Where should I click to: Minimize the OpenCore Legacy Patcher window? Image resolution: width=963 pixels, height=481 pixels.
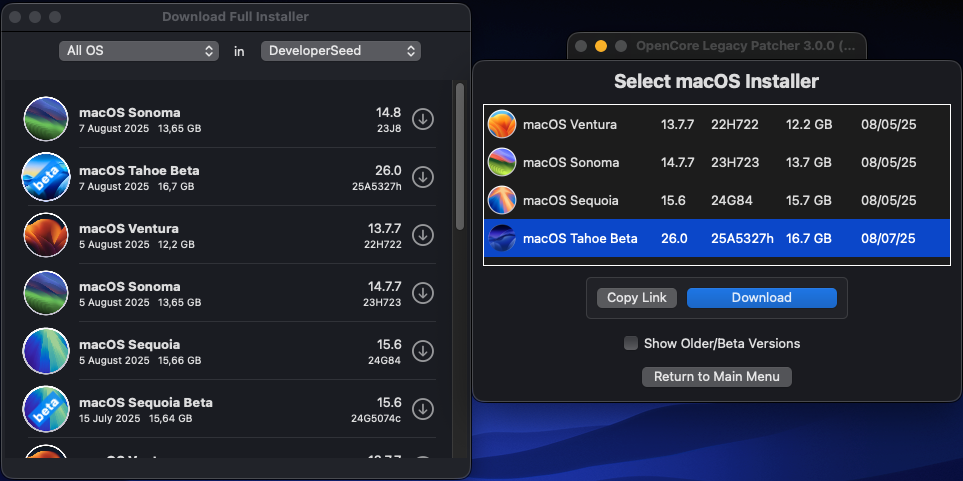tap(601, 46)
